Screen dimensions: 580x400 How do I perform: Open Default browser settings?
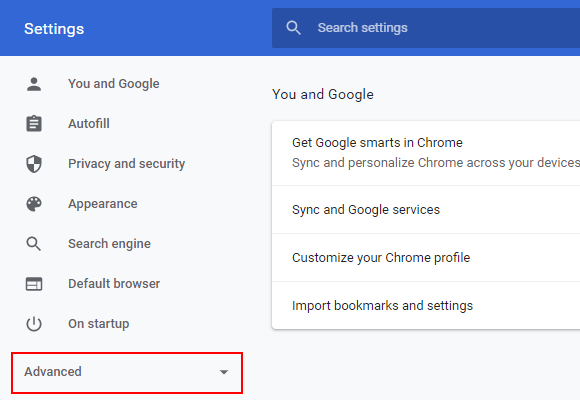114,284
